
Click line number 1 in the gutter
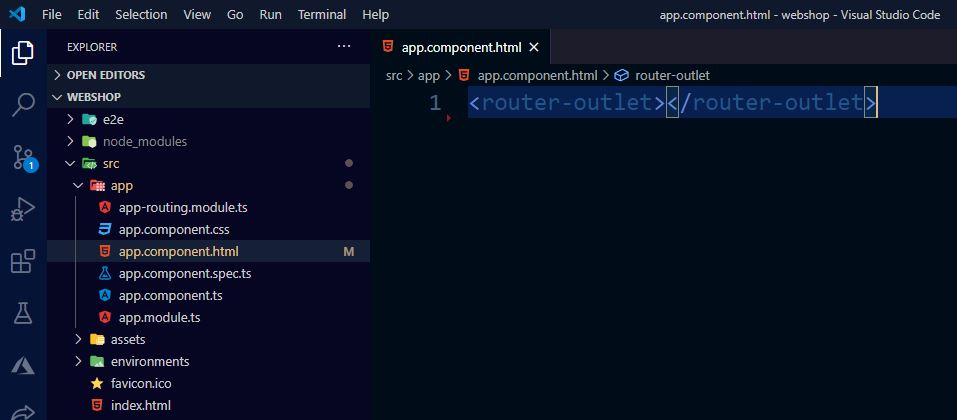(x=435, y=102)
